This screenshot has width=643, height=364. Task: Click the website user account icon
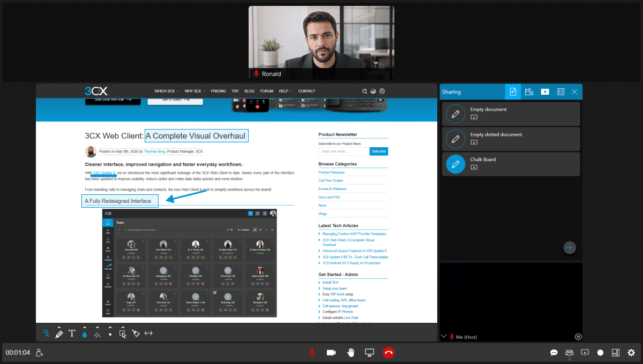[x=382, y=91]
